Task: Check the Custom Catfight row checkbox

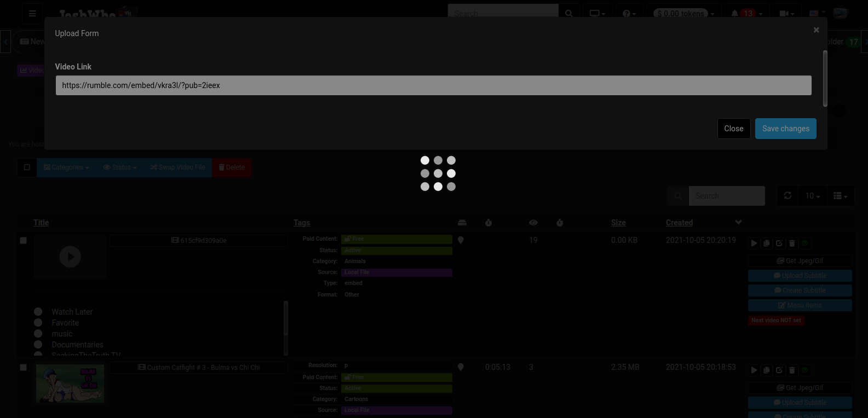Action: click(24, 367)
